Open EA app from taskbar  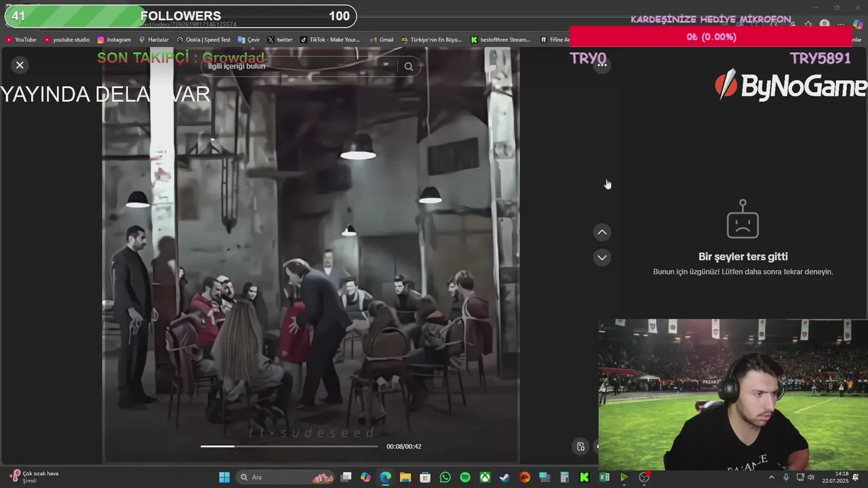[x=524, y=477]
